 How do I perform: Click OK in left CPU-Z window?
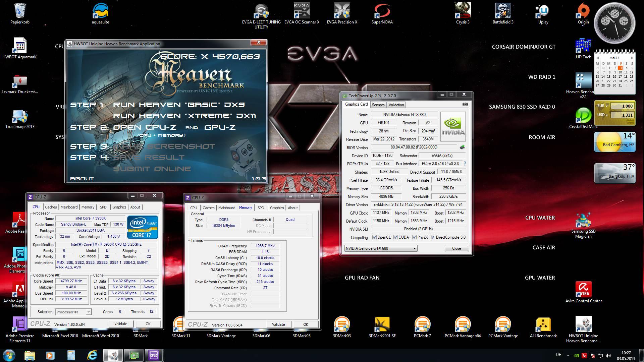tap(148, 324)
